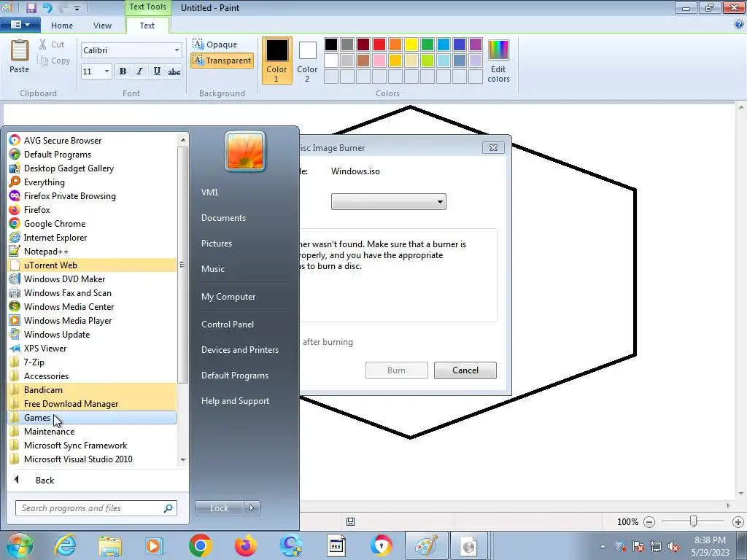Open Google Chrome from Start menu list
747x560 pixels.
93,223
